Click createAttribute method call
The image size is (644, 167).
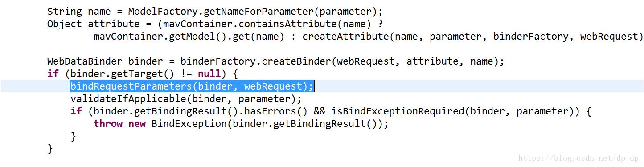point(345,36)
